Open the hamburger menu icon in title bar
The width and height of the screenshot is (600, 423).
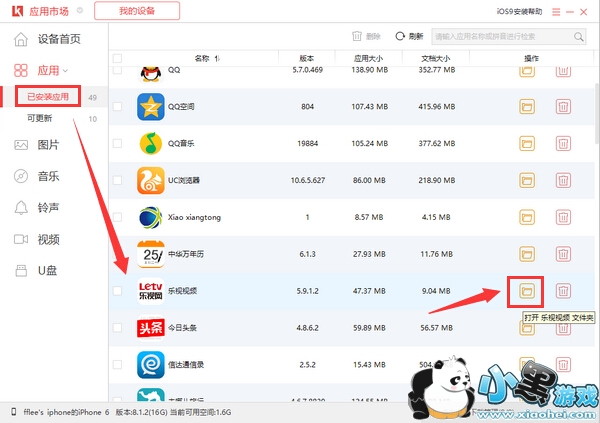[x=556, y=12]
